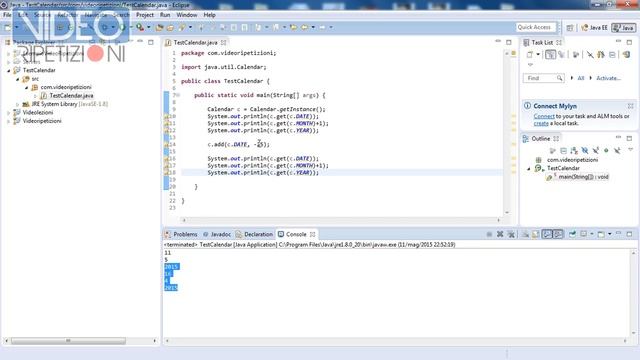
Task: Click the Find field in Task List
Action: pos(543,78)
